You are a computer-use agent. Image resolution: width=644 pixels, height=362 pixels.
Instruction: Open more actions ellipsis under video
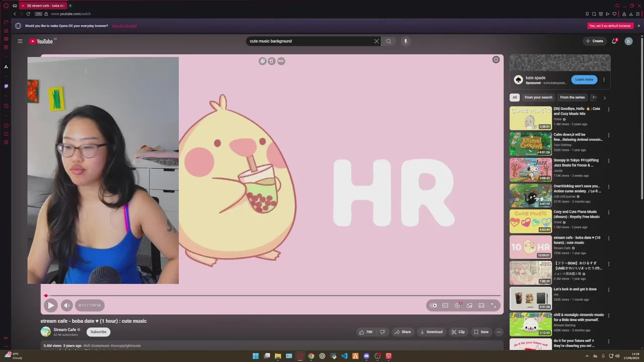[x=499, y=332]
